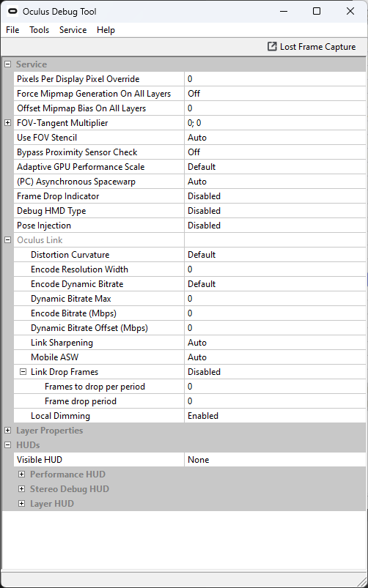Change Visible HUD None value
The width and height of the screenshot is (368, 588).
coord(275,460)
